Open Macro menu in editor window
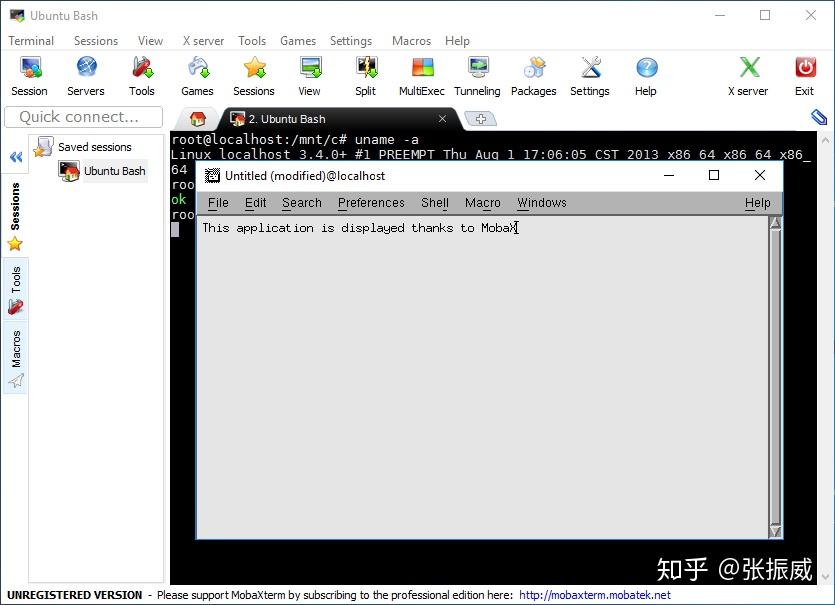835x605 pixels. tap(483, 203)
